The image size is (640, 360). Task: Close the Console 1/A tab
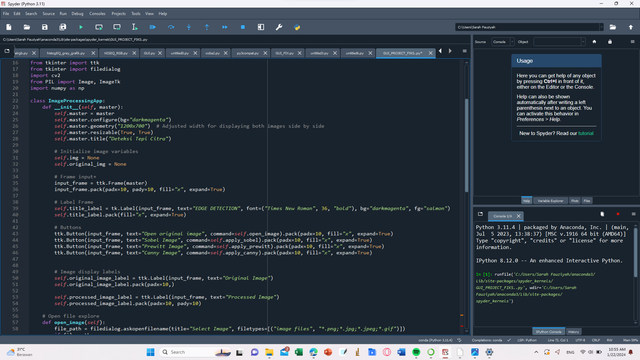click(518, 216)
